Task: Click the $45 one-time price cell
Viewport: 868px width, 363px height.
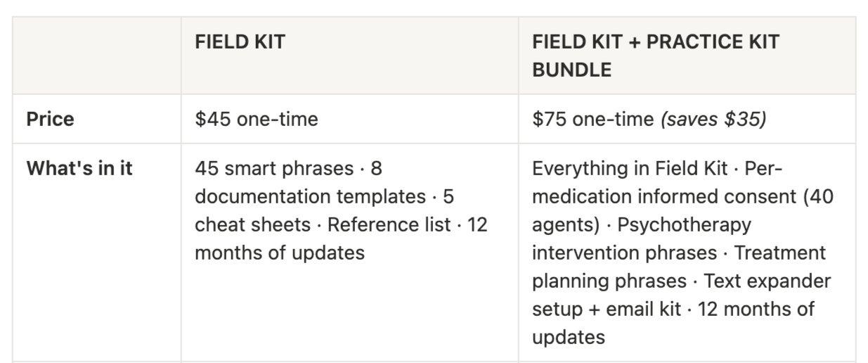Action: point(256,119)
